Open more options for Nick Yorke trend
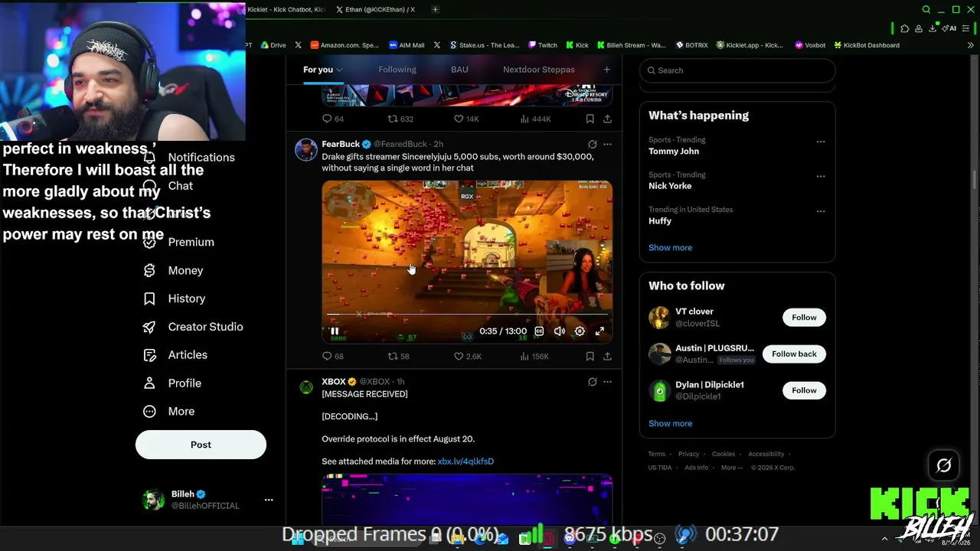Screen dimensions: 980x551 pos(821,176)
